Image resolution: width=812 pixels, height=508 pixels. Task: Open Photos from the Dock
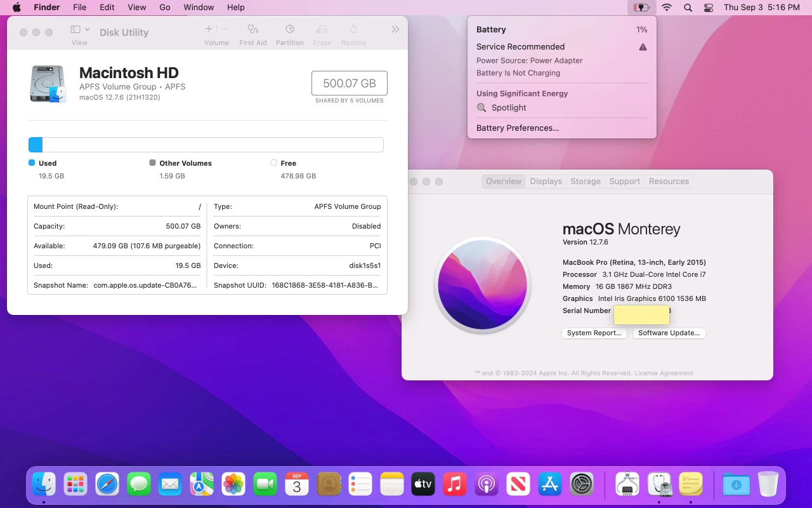pyautogui.click(x=233, y=485)
